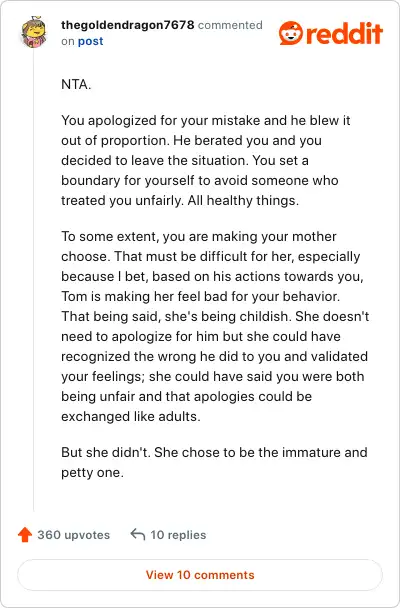This screenshot has height=608, width=400.
Task: Click the closing paragraph "But she didn't"
Action: tap(214, 462)
